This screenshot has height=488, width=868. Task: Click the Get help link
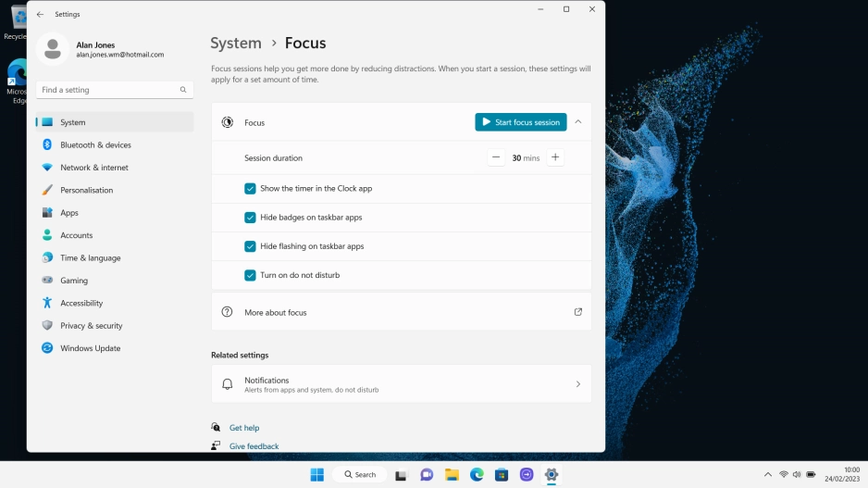click(244, 428)
